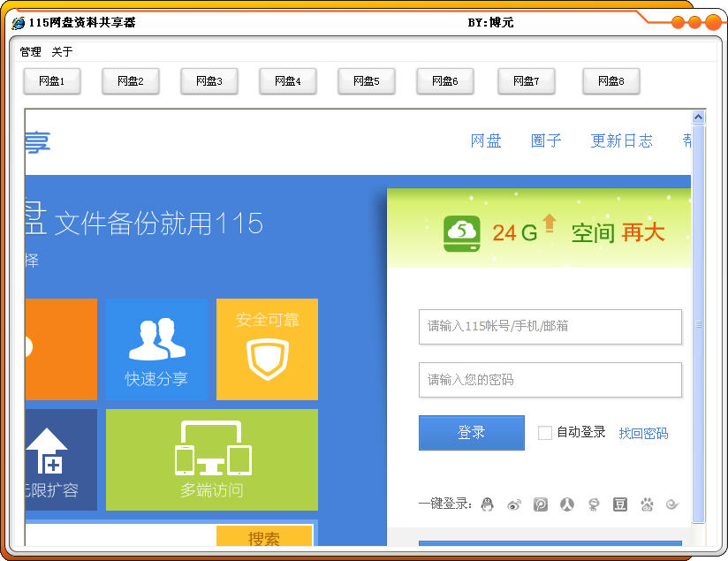Click the third one-click login icon
Image resolution: width=728 pixels, height=561 pixels.
click(x=541, y=504)
